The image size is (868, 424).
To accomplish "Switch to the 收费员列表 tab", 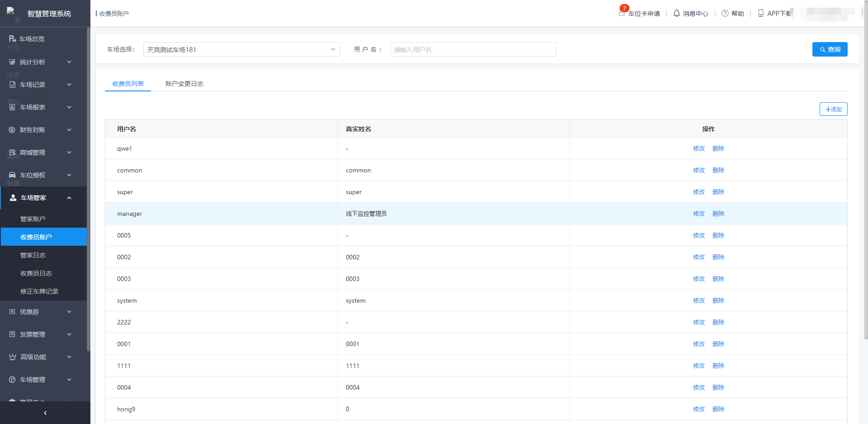I will click(x=128, y=84).
